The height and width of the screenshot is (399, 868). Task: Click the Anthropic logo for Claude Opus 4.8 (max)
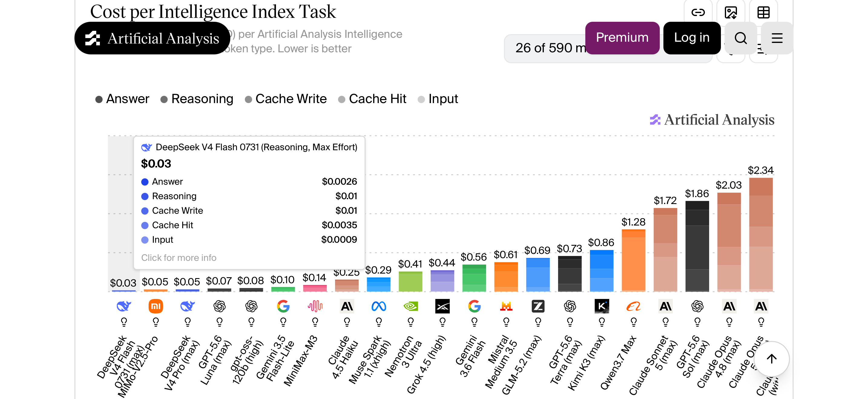[729, 306]
